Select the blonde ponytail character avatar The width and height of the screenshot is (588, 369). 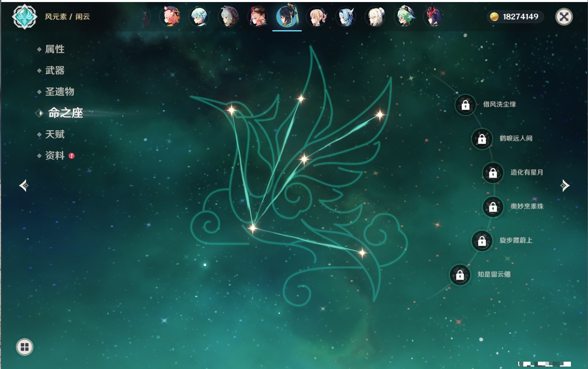click(317, 17)
